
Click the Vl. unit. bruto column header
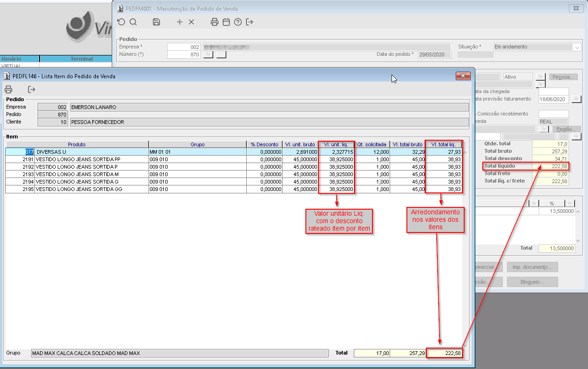pos(300,144)
